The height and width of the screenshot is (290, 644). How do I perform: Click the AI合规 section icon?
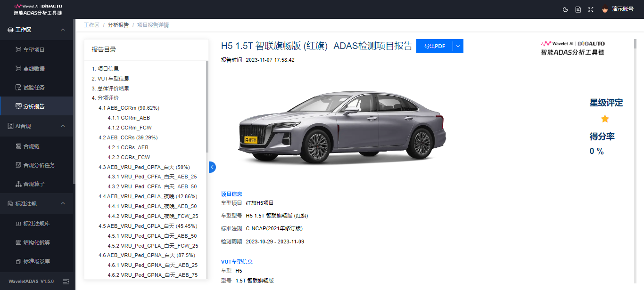(11, 126)
